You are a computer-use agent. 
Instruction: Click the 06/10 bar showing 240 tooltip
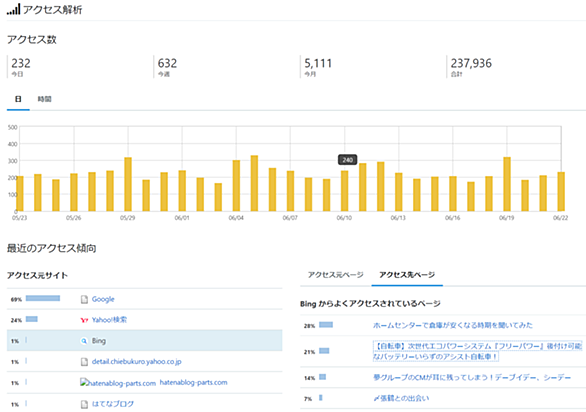coord(345,191)
